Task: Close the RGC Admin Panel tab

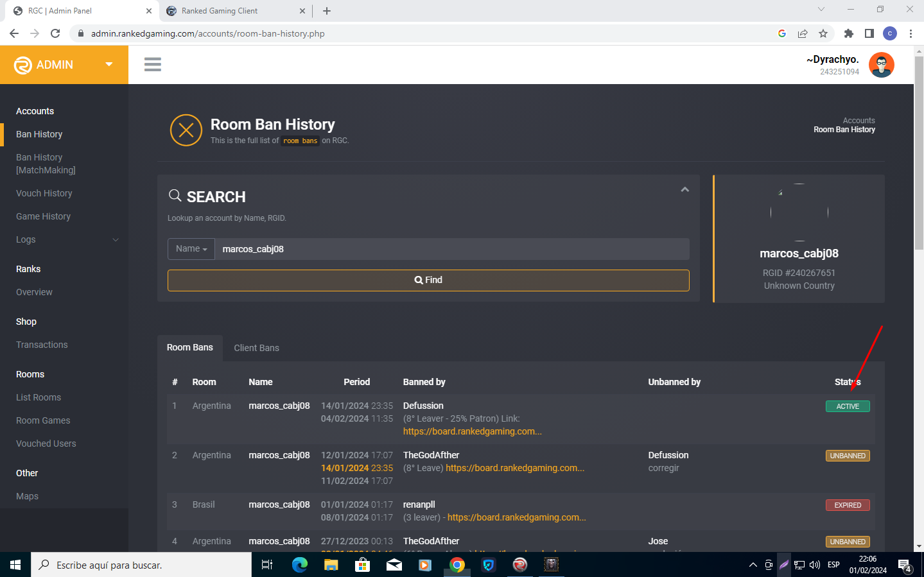Action: [x=148, y=11]
